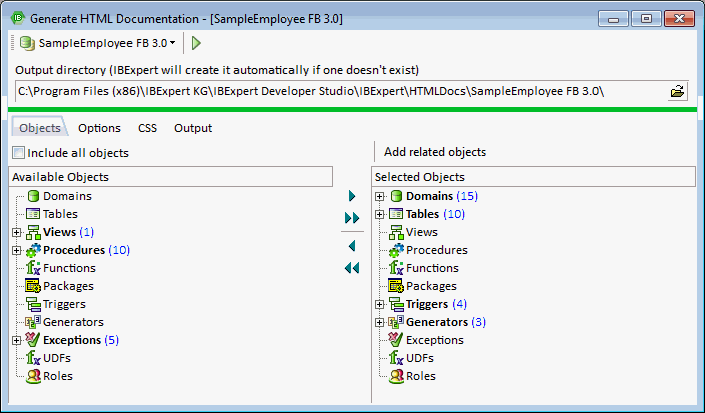Switch to the CSS tab
Image resolution: width=705 pixels, height=413 pixels.
pos(147,128)
